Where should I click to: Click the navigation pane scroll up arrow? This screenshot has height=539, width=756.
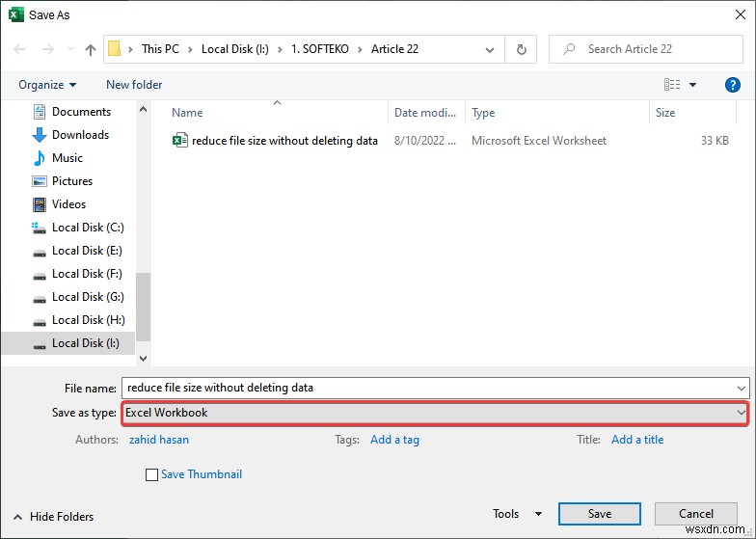143,109
